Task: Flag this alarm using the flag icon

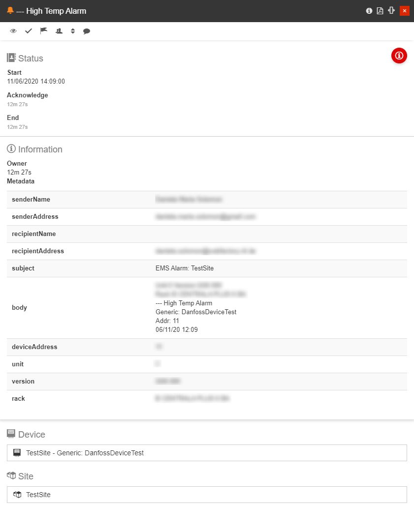Action: pyautogui.click(x=44, y=31)
